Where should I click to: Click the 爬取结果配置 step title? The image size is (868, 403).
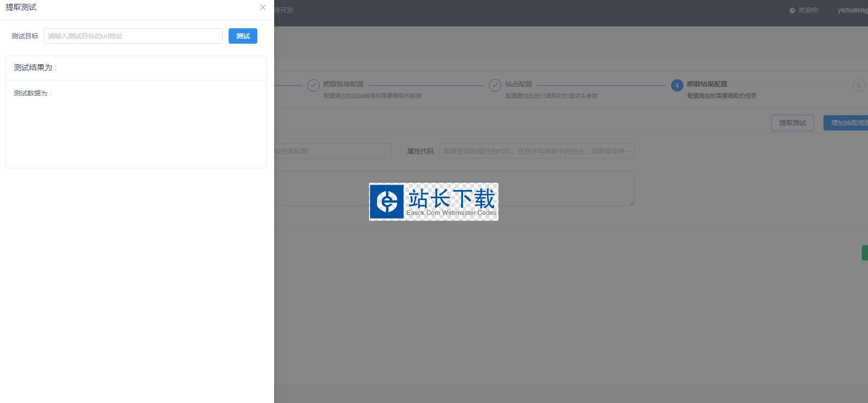[x=707, y=84]
